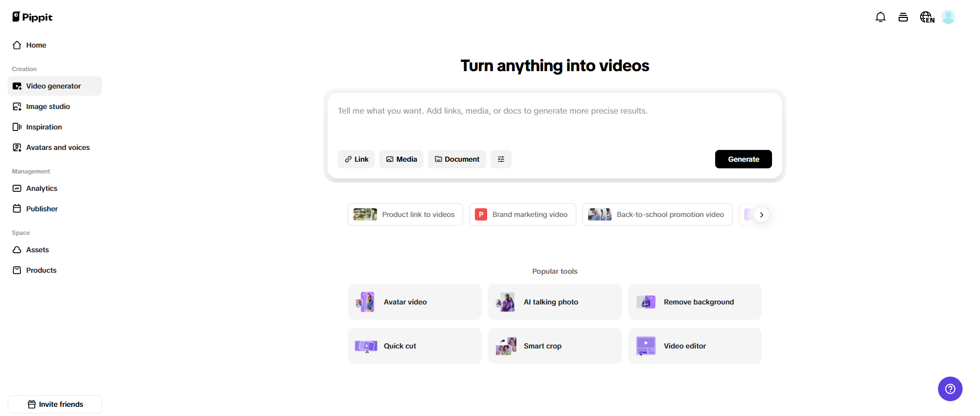This screenshot has height=416, width=980.
Task: Open the Quick cut card
Action: pos(414,346)
